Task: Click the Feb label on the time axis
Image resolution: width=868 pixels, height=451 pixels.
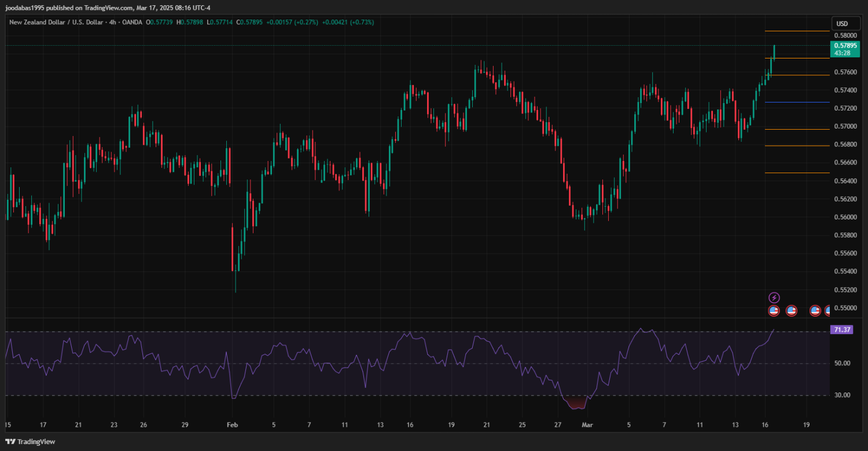Action: tap(232, 425)
